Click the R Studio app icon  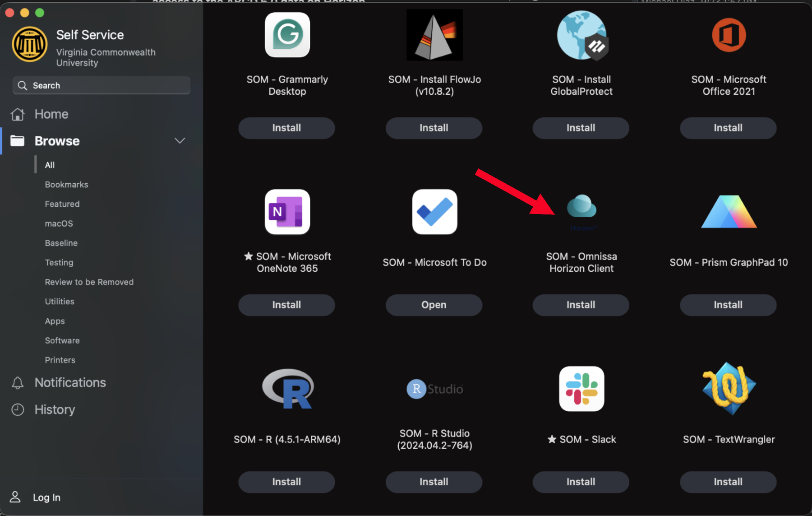pos(434,389)
